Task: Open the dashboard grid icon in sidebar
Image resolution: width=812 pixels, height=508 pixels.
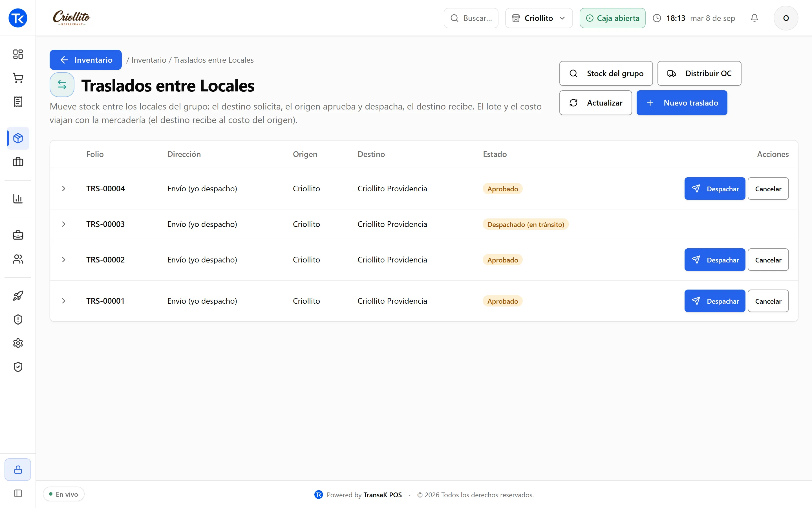Action: click(18, 54)
